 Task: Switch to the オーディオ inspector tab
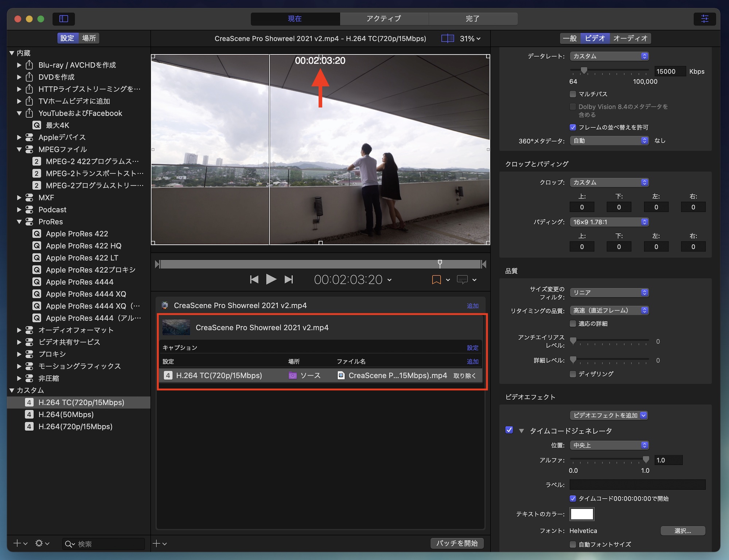click(x=630, y=38)
